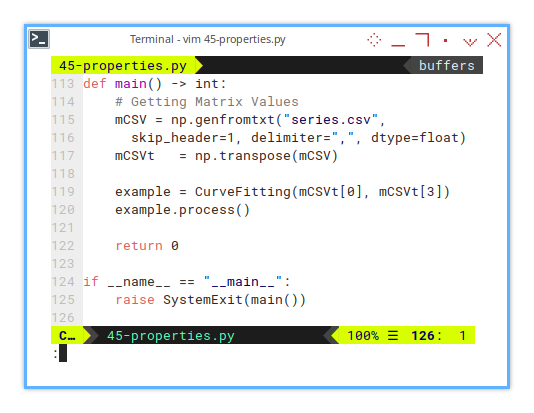Image resolution: width=534 pixels, height=413 pixels.
Task: Click the 'raise' keyword on line 125
Action: [135, 300]
